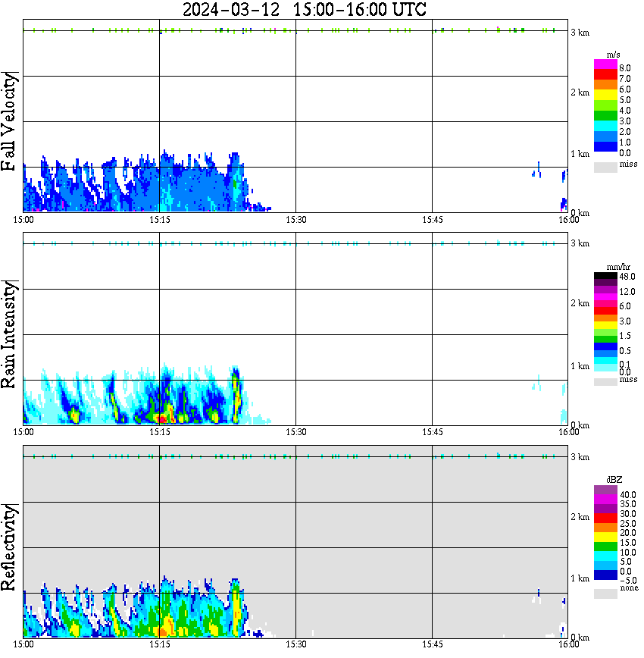The image size is (644, 658).
Task: Select the black 48.0 mm/hr legend swatch
Action: pyautogui.click(x=605, y=276)
